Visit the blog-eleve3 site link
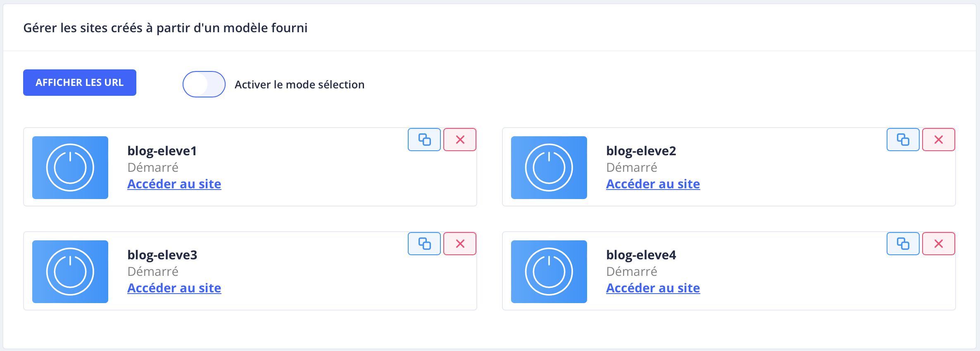The width and height of the screenshot is (980, 351). pos(174,288)
